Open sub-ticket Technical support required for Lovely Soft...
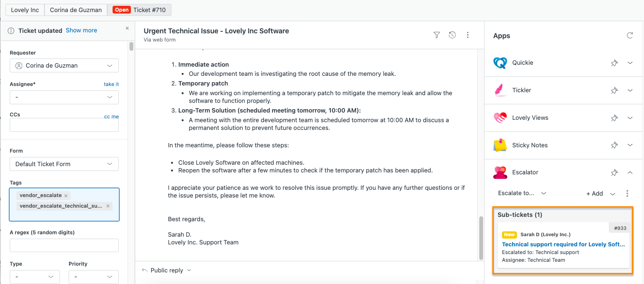The height and width of the screenshot is (284, 644). click(x=564, y=244)
